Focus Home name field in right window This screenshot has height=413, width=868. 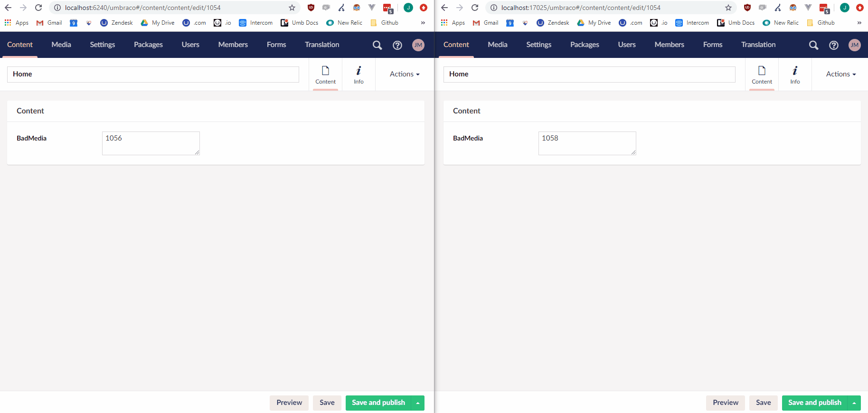pyautogui.click(x=589, y=75)
